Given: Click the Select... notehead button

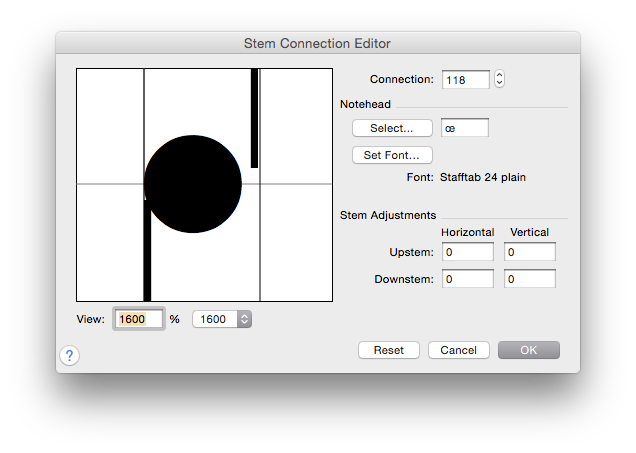Looking at the screenshot, I should 392,128.
